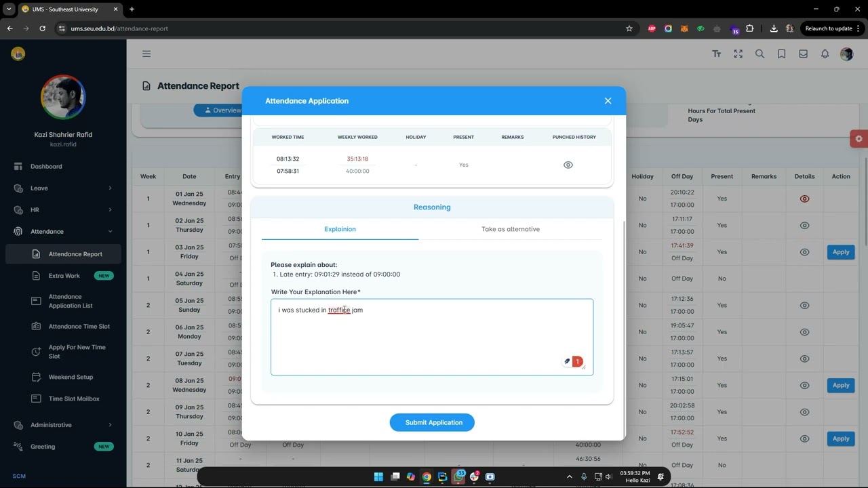
Task: Open notifications bell in header
Action: pyautogui.click(x=825, y=54)
